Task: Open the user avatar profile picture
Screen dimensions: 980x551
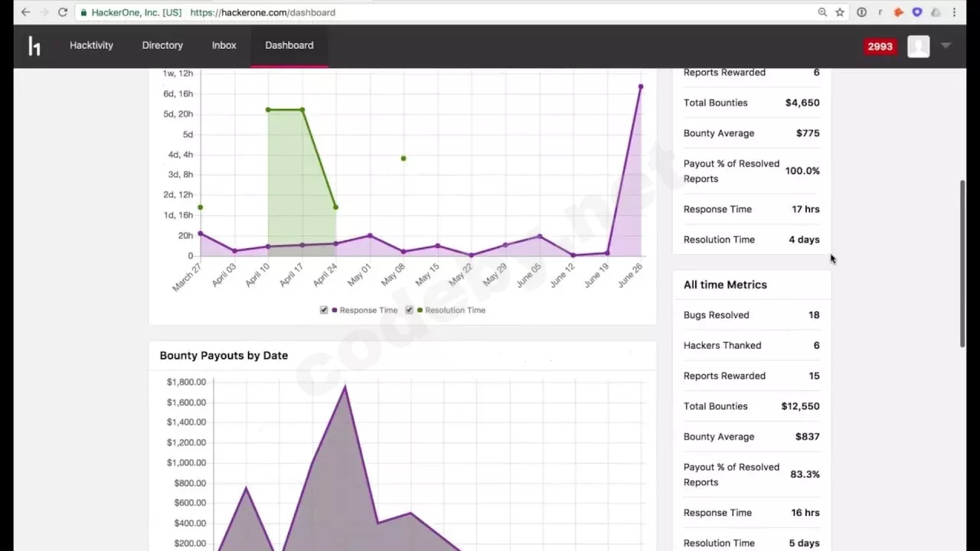Action: [918, 46]
